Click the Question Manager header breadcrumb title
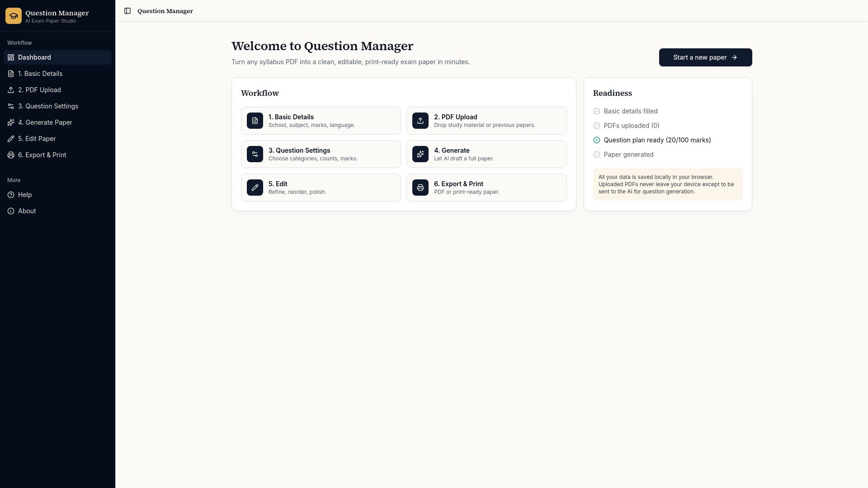The image size is (868, 488). 165,11
